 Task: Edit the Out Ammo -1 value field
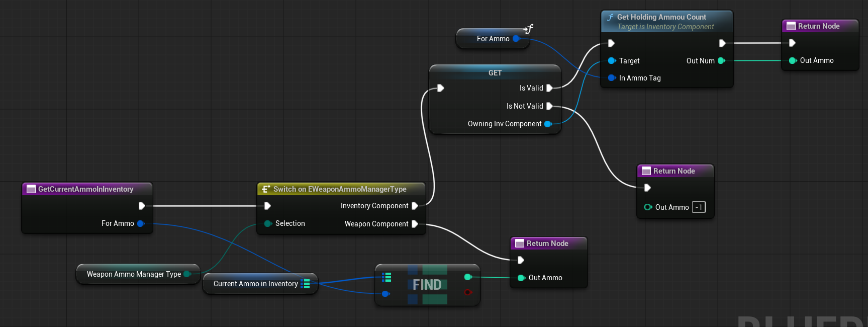699,207
